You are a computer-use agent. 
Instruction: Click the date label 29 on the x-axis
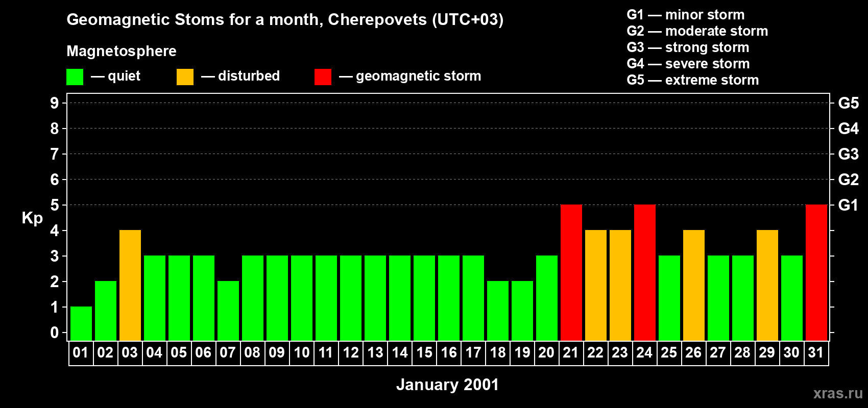[x=767, y=353]
